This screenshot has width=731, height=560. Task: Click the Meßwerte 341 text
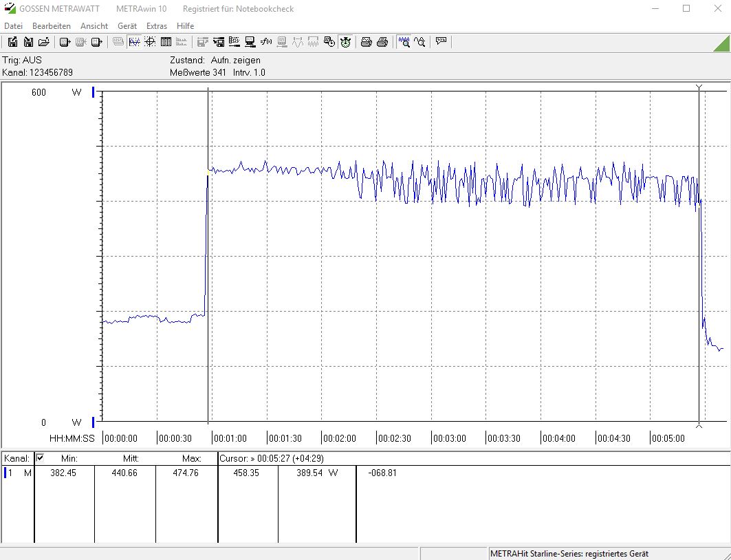pos(198,72)
